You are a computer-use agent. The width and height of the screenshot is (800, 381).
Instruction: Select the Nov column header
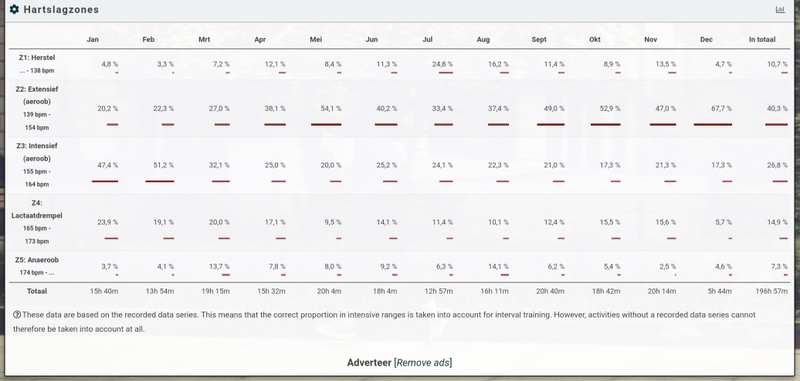pos(651,39)
